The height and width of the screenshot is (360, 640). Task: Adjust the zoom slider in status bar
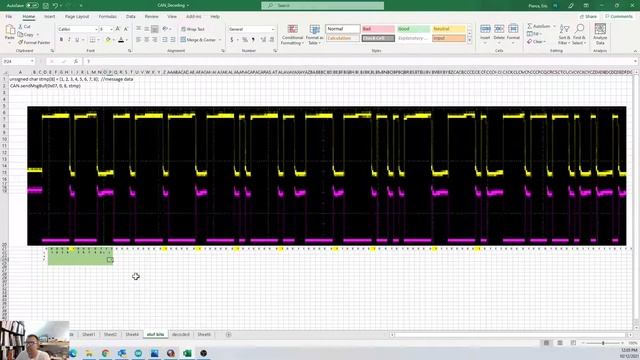[x=603, y=343]
